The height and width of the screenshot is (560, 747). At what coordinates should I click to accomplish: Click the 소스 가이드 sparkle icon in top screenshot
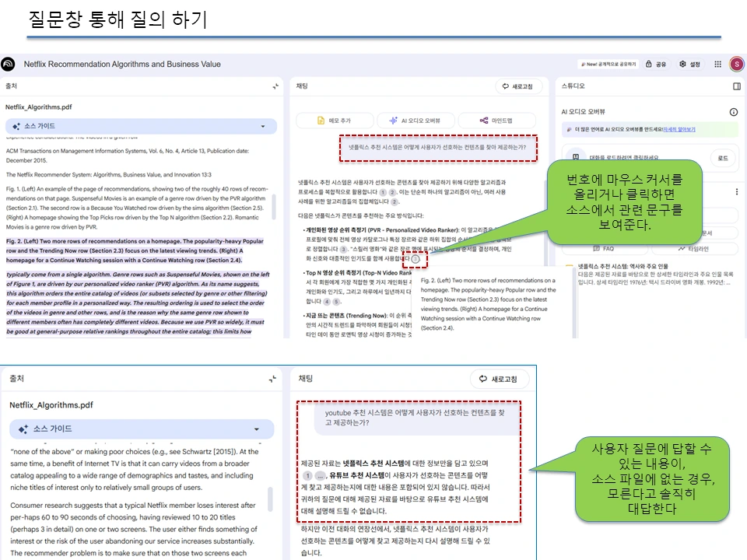click(16, 126)
